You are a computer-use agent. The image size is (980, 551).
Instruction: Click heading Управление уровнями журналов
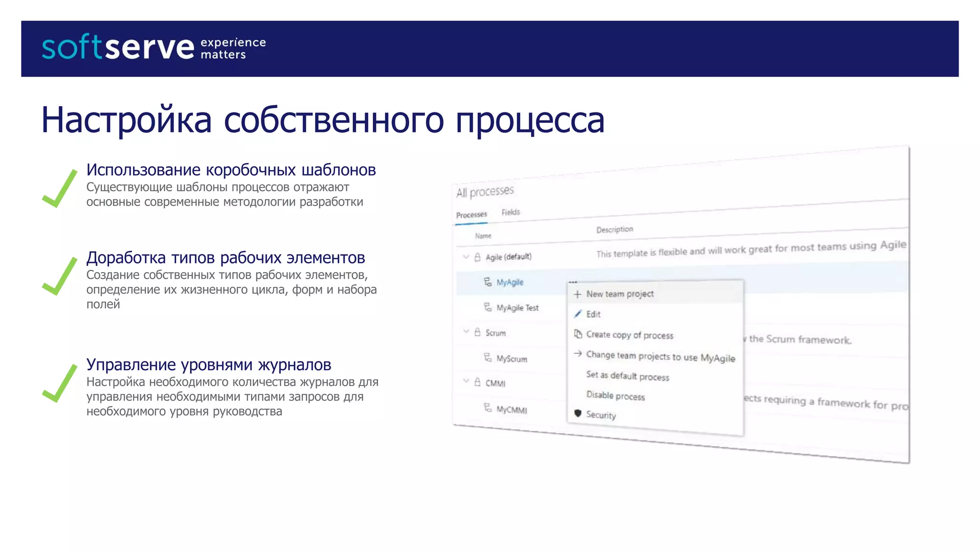tap(209, 365)
